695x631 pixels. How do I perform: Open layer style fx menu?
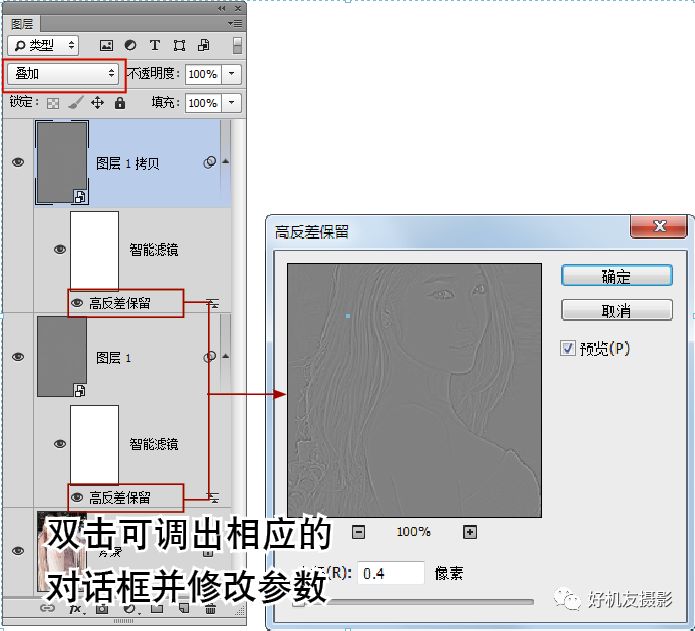coord(75,609)
